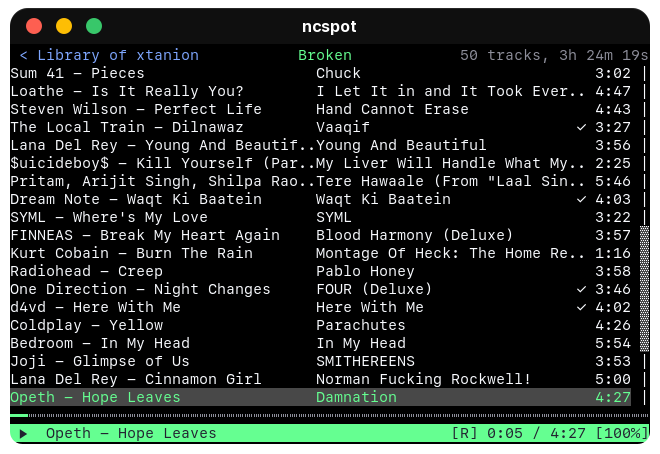Click the [100%] volume indicator
Image resolution: width=660 pixels, height=454 pixels.
622,433
